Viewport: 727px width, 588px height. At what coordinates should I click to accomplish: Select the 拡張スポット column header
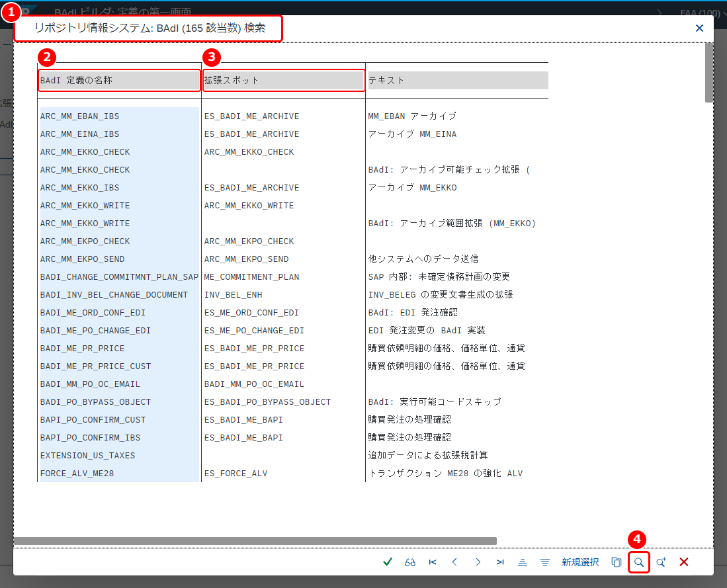(284, 80)
